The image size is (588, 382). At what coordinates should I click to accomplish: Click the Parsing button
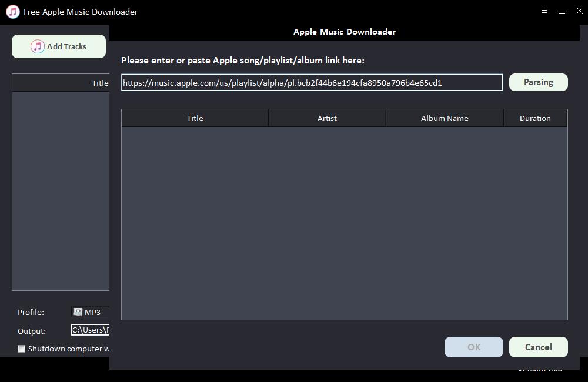[x=538, y=82]
